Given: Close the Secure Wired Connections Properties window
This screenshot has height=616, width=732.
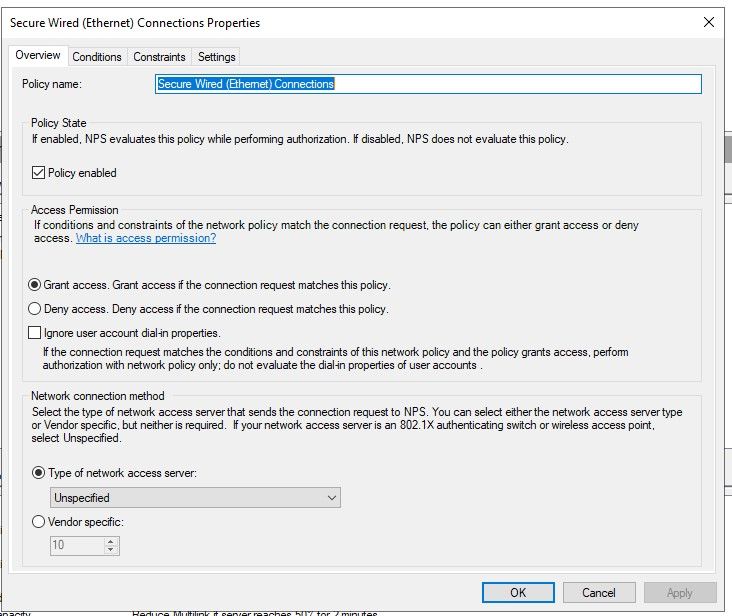Looking at the screenshot, I should click(x=709, y=22).
